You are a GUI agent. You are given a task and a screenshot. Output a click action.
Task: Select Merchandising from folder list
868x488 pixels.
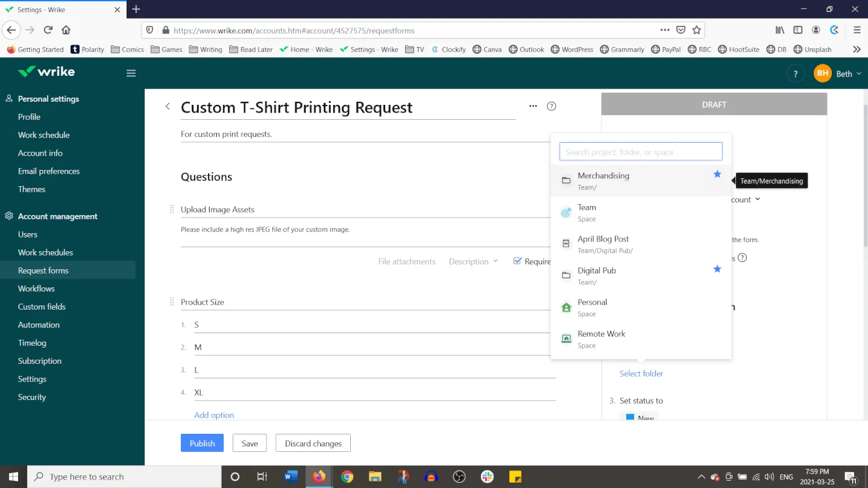[641, 181]
